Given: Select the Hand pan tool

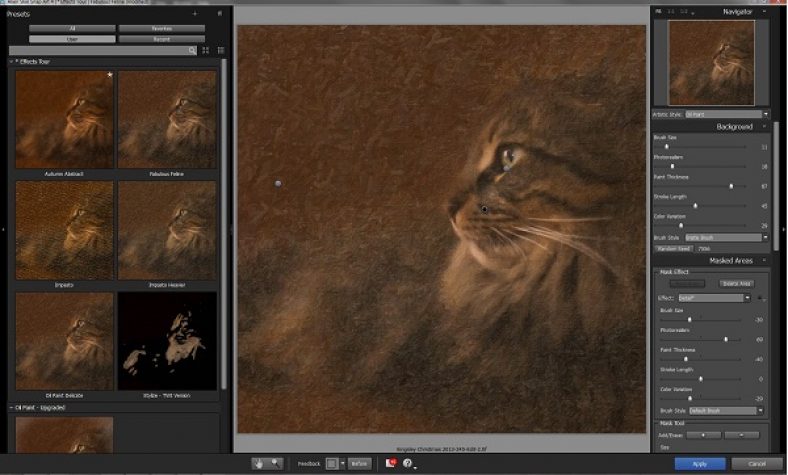Looking at the screenshot, I should (259, 463).
